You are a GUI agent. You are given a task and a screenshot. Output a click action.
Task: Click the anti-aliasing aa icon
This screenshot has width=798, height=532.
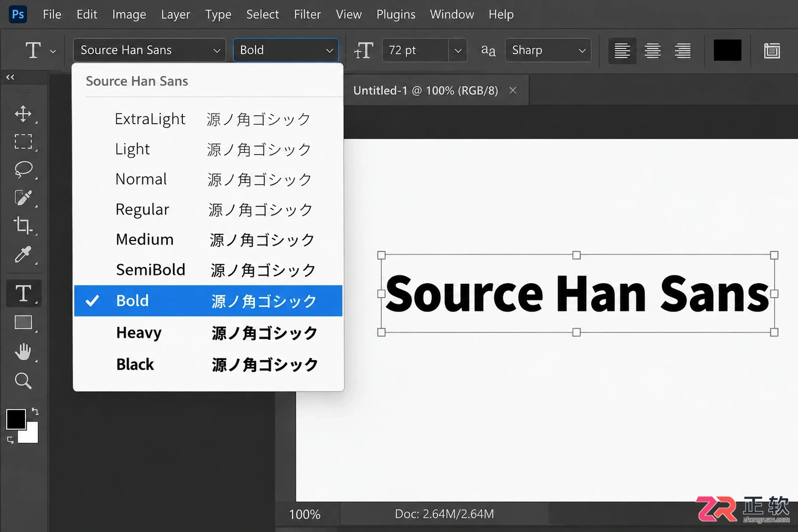coord(488,50)
